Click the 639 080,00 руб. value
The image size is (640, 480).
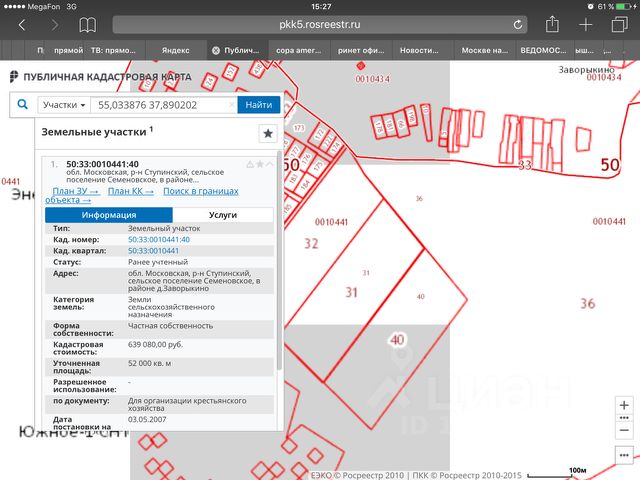pyautogui.click(x=156, y=344)
